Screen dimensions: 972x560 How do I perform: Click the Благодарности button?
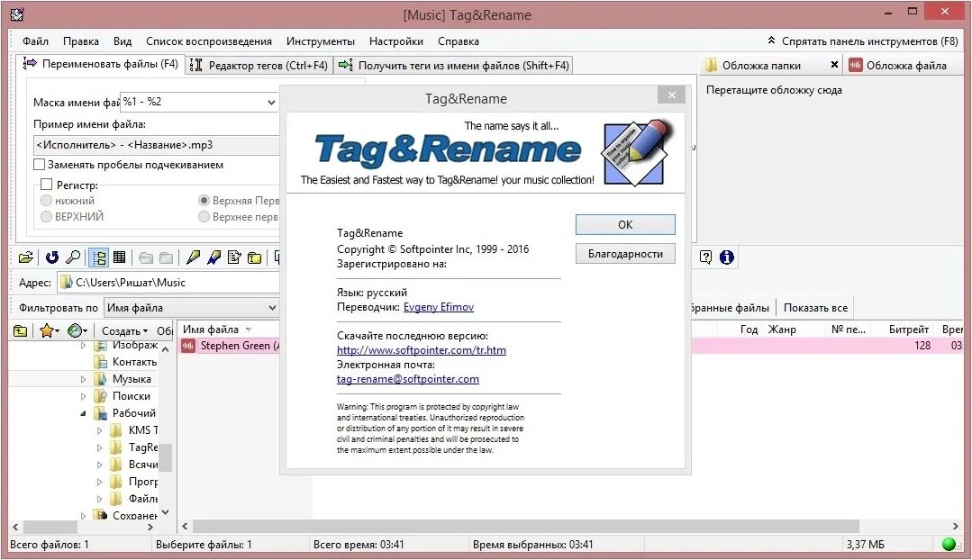click(625, 254)
